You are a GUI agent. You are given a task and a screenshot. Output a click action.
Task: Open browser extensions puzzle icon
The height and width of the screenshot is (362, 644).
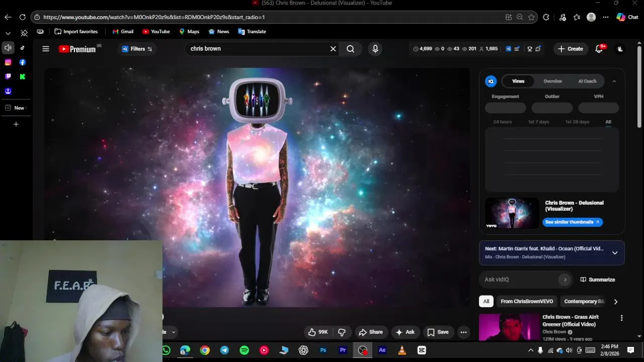(x=546, y=17)
